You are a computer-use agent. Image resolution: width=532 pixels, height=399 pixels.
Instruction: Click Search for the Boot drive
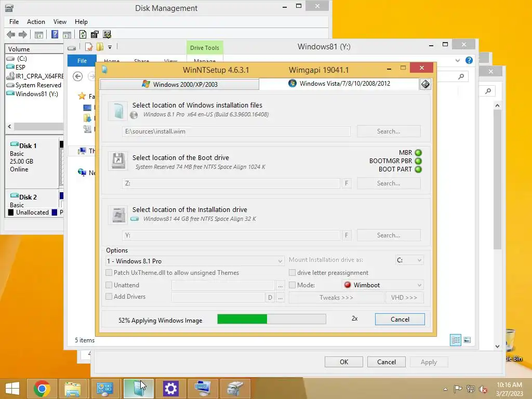tap(389, 183)
